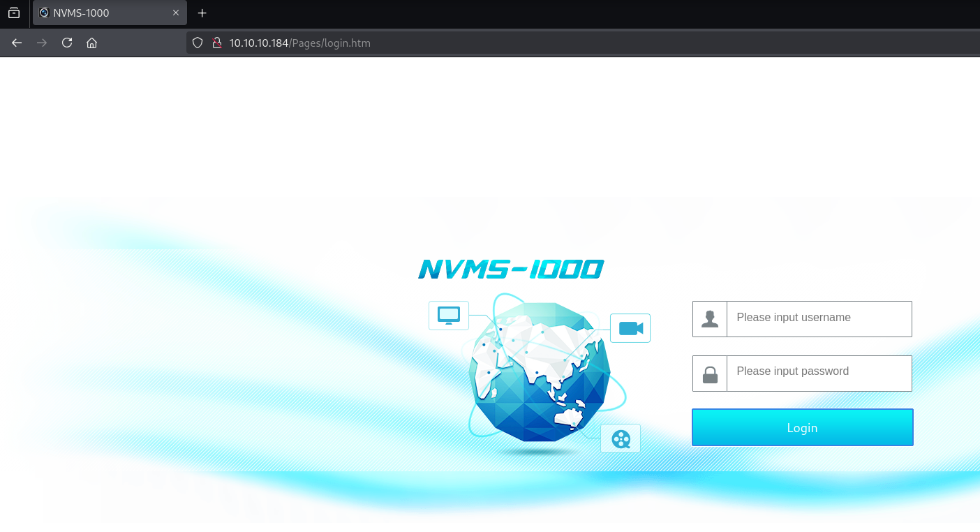980x532 pixels.
Task: Close the NVMS-1000 tab
Action: [176, 13]
